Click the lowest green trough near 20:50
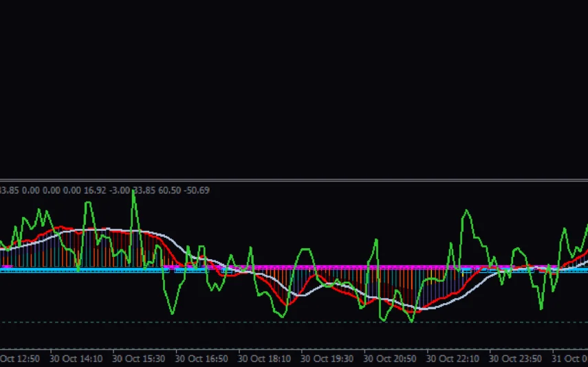588x367 pixels. (412, 321)
